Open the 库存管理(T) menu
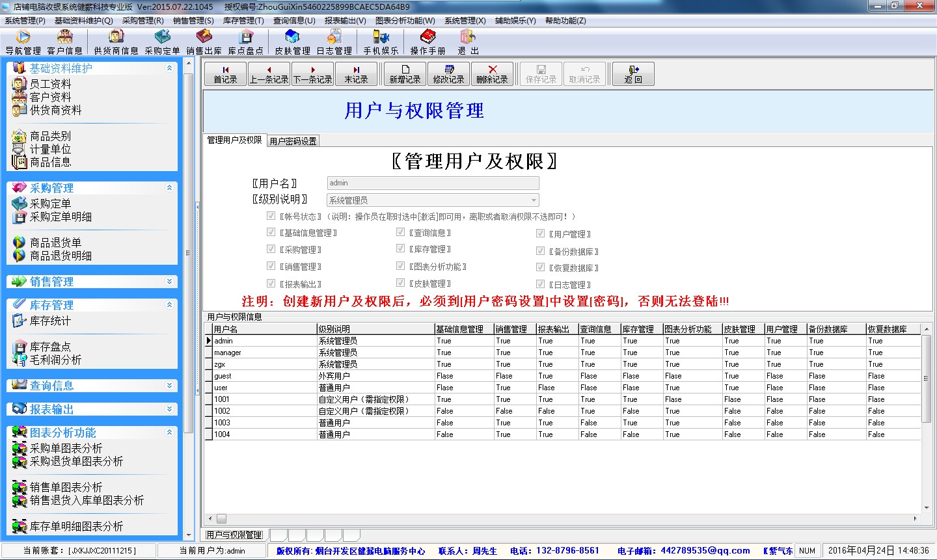 coord(243,20)
